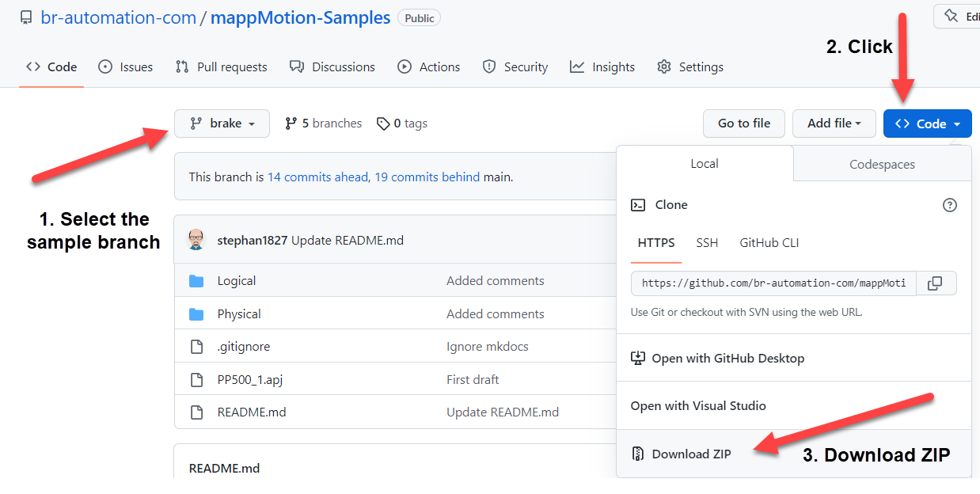Select the Local tab in clone popup
Screen dimensions: 980x494
(705, 164)
